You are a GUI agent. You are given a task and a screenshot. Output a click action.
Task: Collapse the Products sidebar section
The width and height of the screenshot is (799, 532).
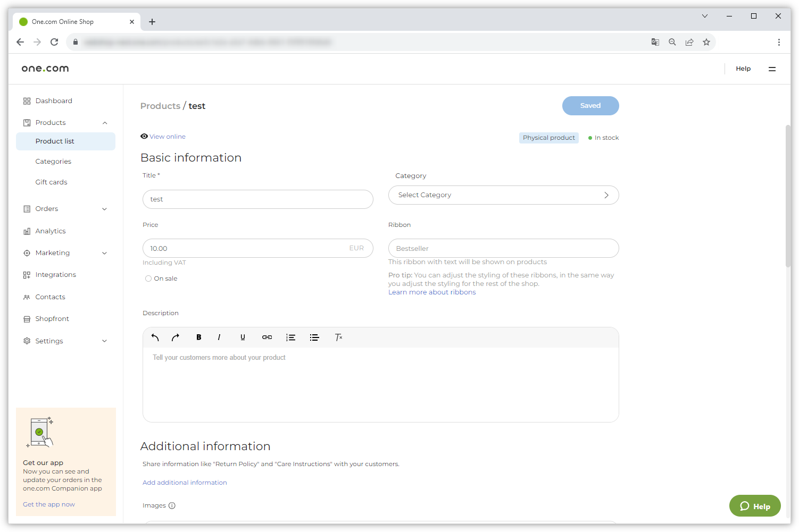pos(105,123)
